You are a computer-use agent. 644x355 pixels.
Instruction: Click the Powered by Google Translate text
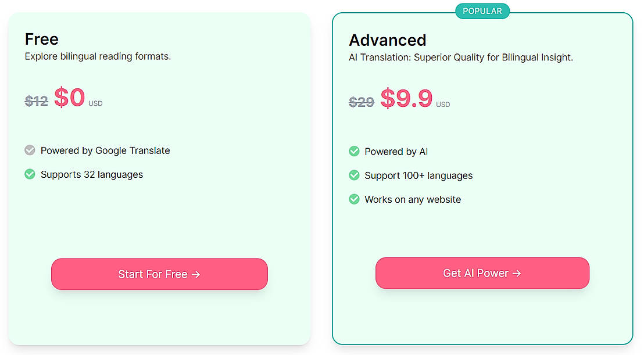pyautogui.click(x=105, y=150)
